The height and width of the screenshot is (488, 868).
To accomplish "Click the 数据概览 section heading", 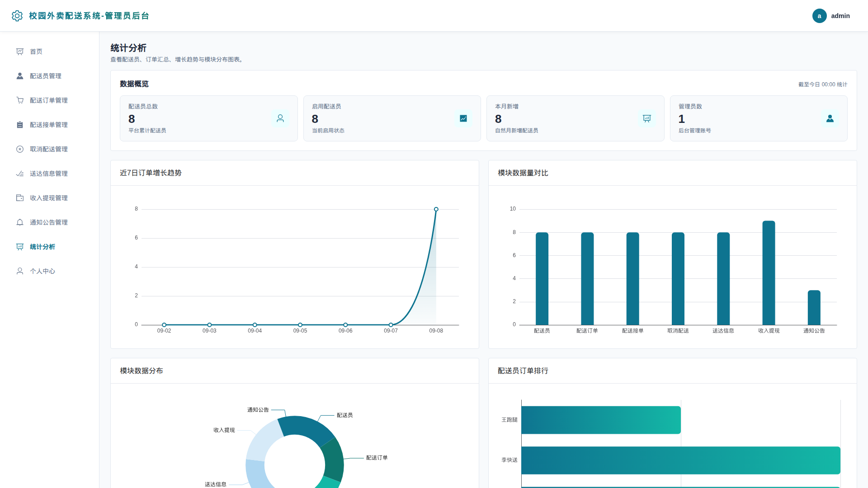I will tap(134, 84).
